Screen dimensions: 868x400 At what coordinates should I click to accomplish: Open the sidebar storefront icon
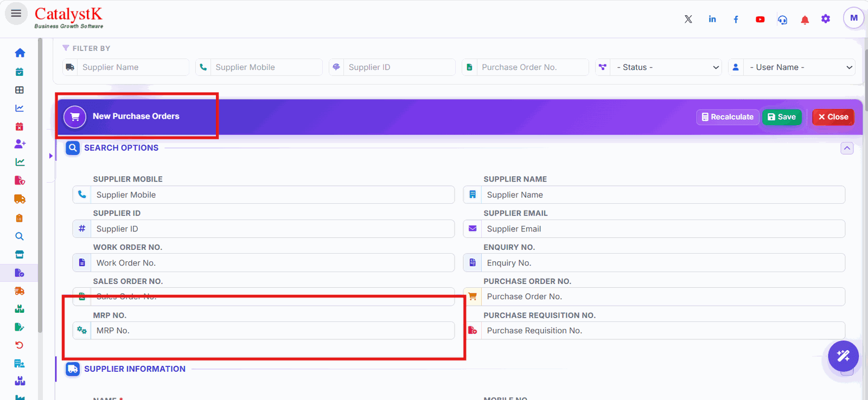pos(20,255)
